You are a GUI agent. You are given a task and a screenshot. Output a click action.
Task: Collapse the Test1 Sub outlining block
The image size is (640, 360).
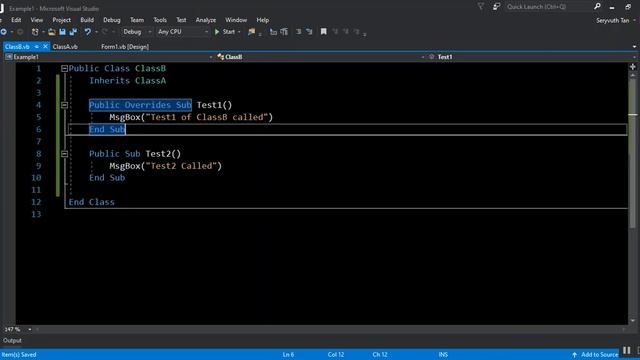(x=64, y=105)
